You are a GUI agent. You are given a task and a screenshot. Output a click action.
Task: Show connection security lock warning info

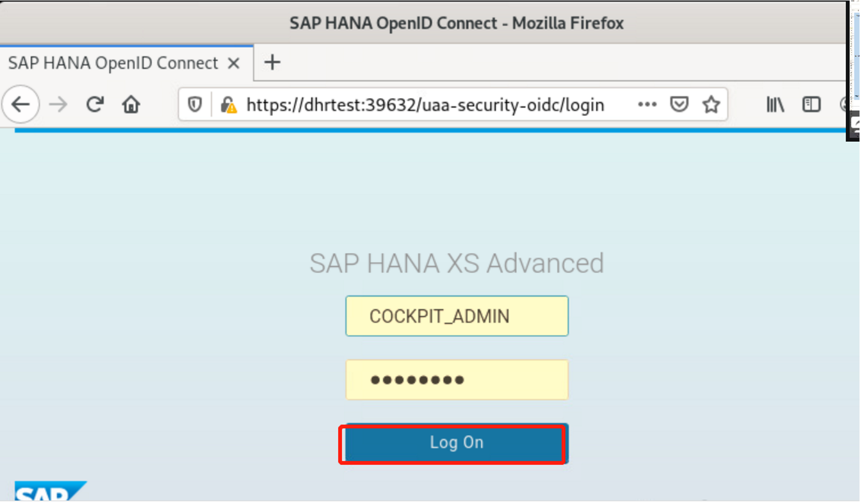click(x=228, y=105)
